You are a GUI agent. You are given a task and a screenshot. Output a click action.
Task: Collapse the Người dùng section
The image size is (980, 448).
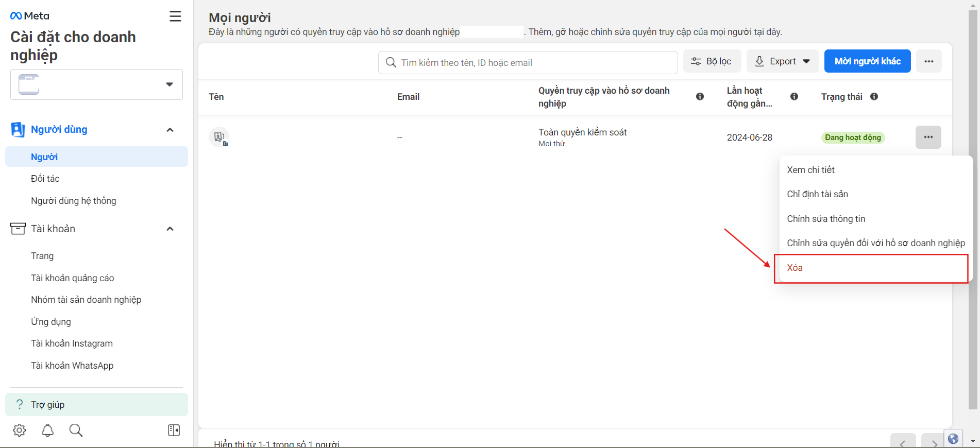[170, 130]
